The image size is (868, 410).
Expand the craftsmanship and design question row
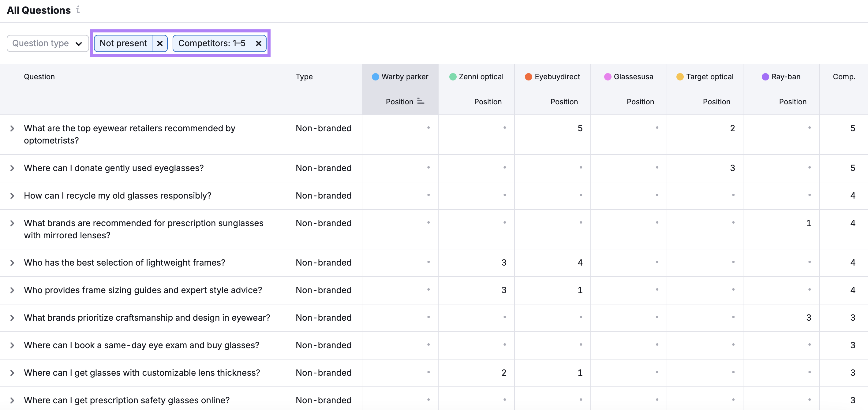12,318
